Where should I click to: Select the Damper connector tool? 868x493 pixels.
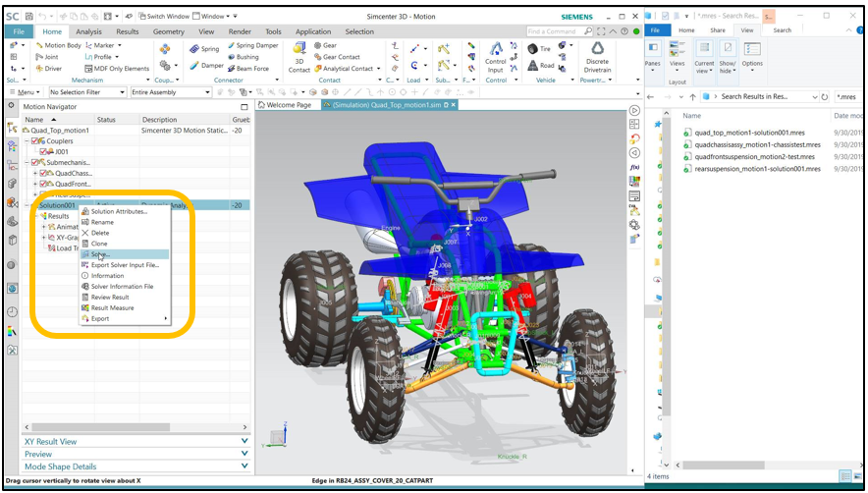tap(205, 66)
